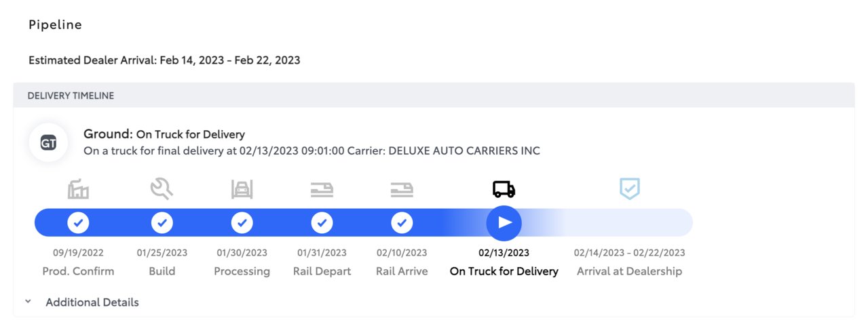Click the blue play marker on progress bar

pos(504,222)
